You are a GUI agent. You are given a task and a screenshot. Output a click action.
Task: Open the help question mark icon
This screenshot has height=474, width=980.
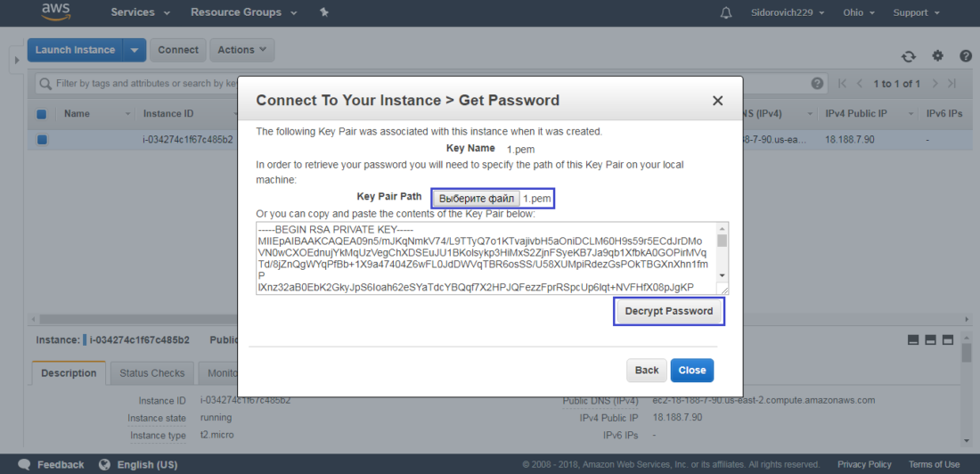click(x=966, y=55)
